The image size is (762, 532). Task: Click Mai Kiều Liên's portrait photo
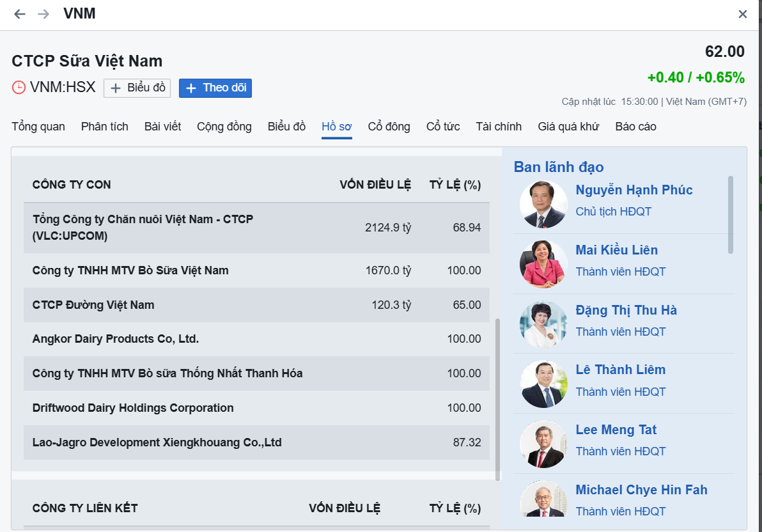543,264
